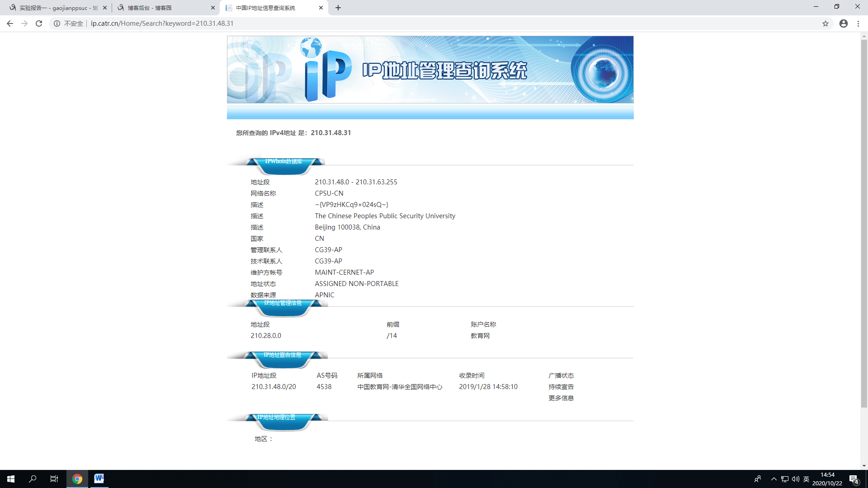Open Windows Start menu
The width and height of the screenshot is (868, 488).
11,479
